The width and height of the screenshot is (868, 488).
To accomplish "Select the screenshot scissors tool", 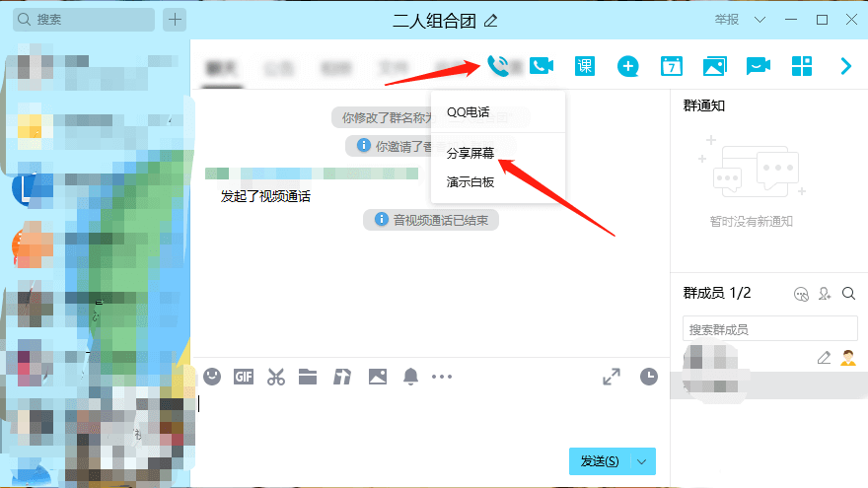I will 275,377.
